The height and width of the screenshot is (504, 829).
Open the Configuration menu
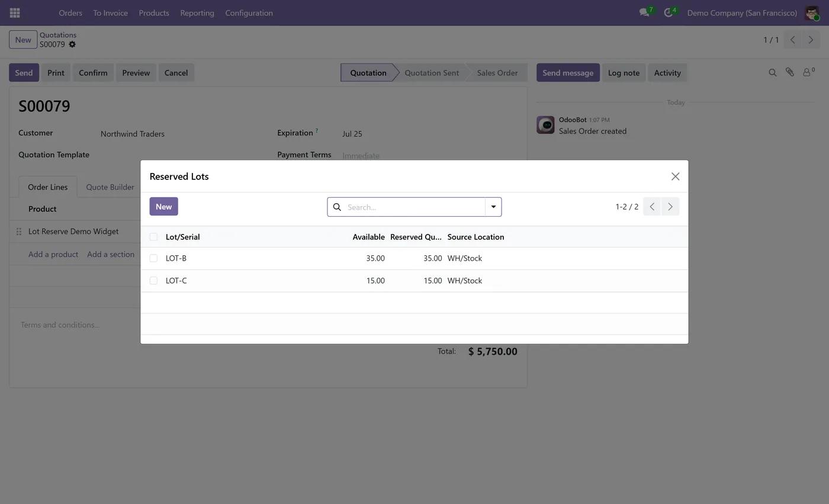(x=249, y=12)
